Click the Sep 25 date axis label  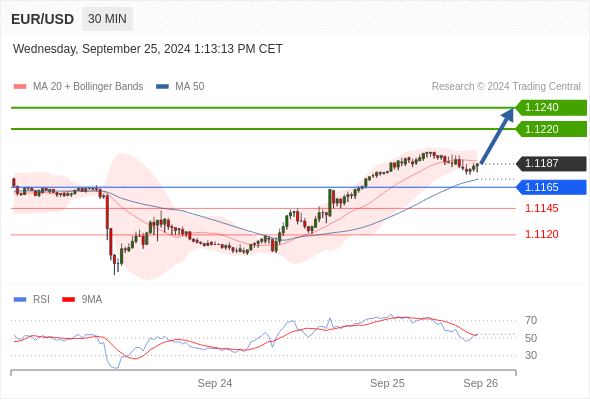(x=387, y=383)
